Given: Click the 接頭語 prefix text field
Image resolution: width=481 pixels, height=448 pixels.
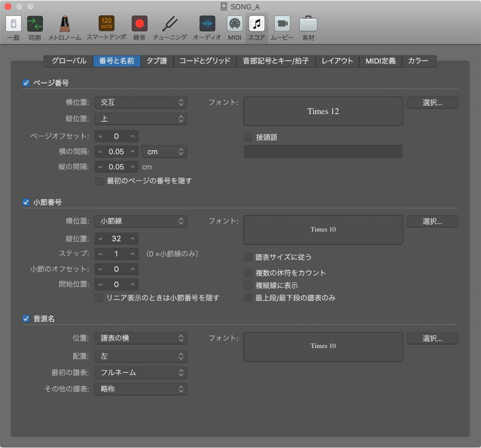Looking at the screenshot, I should [323, 152].
